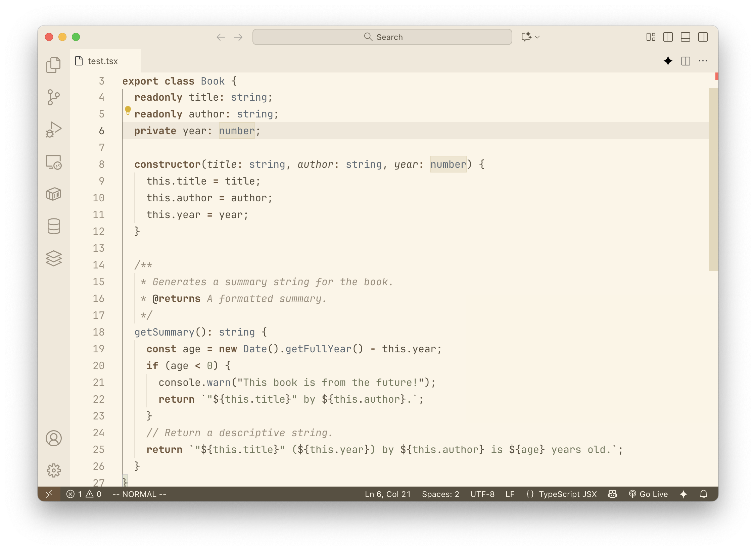Open the errors and warnings status item
Screen dimensions: 756x551
[84, 494]
